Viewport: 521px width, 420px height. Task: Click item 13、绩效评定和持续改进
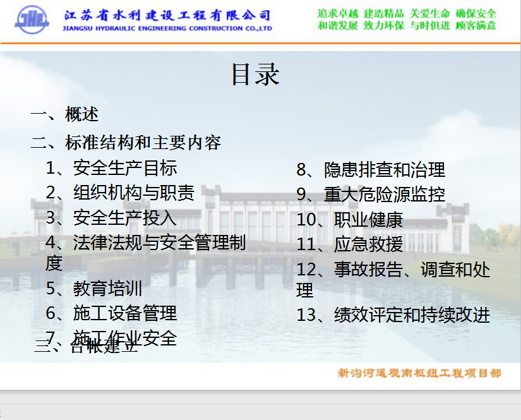coord(393,315)
